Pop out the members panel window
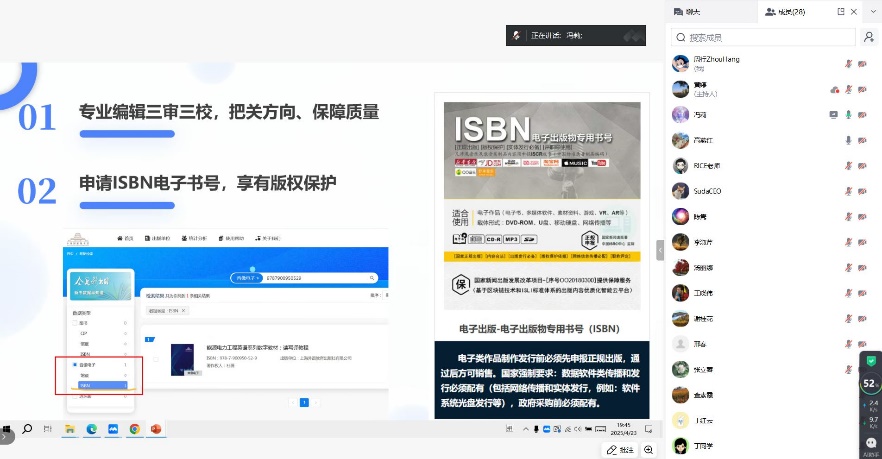The height and width of the screenshot is (459, 882). [x=841, y=12]
